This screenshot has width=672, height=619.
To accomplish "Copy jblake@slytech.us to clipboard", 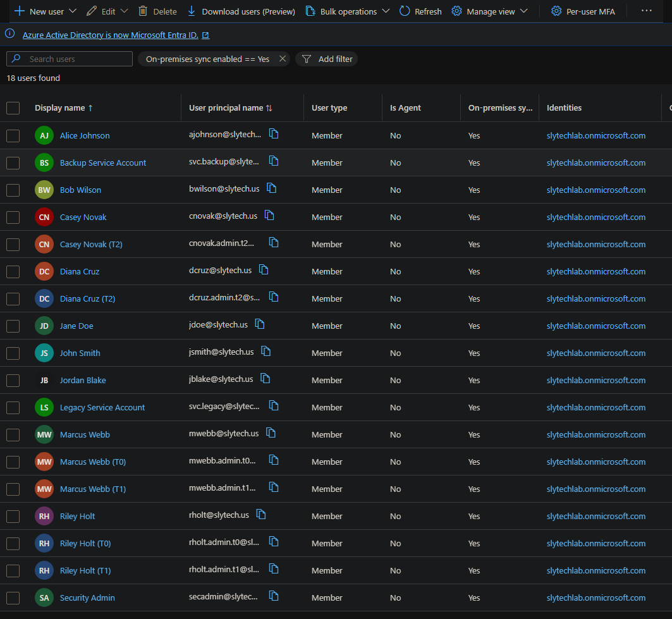I will (x=266, y=379).
